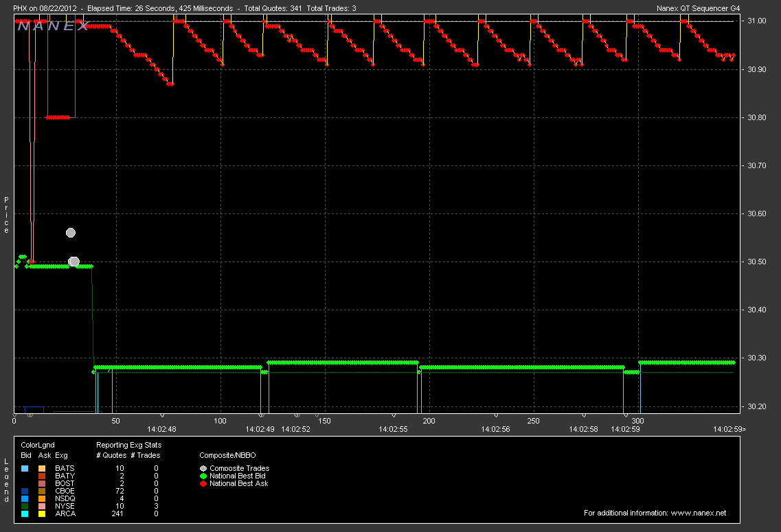The width and height of the screenshot is (781, 532).
Task: Click the '30.60' price axis label
Action: [x=757, y=213]
